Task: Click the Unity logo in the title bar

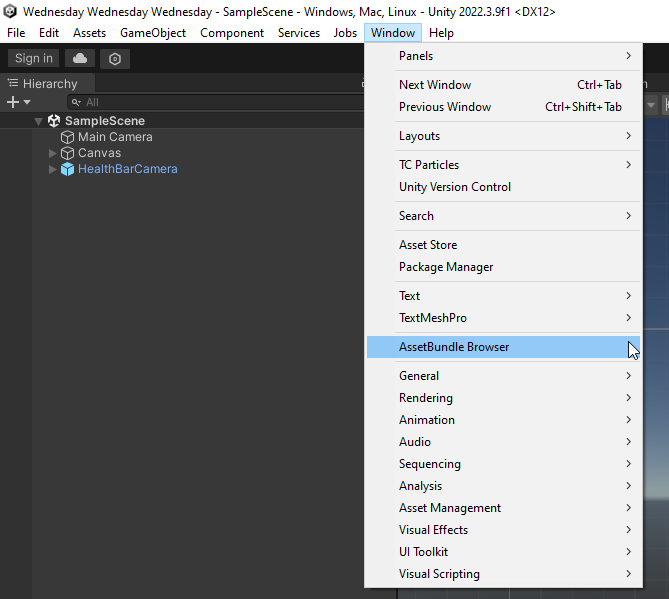Action: 9,12
